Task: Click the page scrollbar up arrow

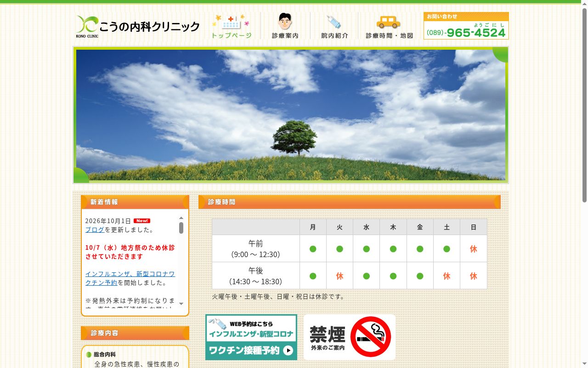Action: click(x=584, y=4)
